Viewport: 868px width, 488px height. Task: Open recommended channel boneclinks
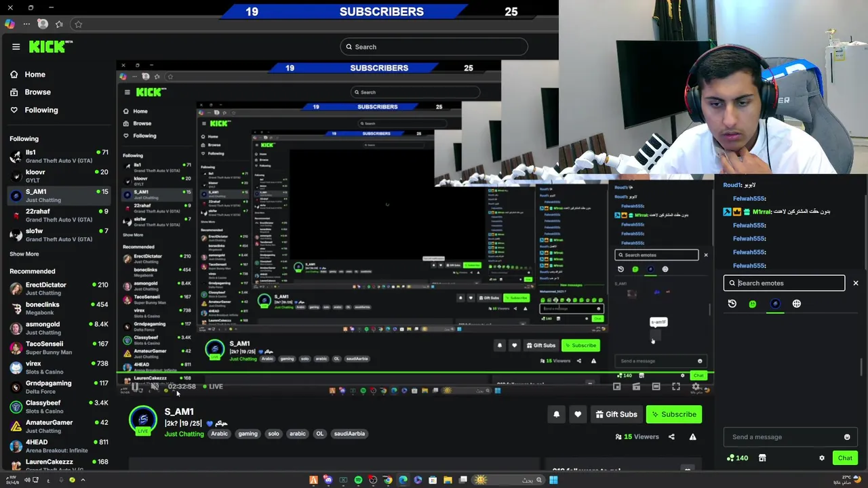coord(58,308)
